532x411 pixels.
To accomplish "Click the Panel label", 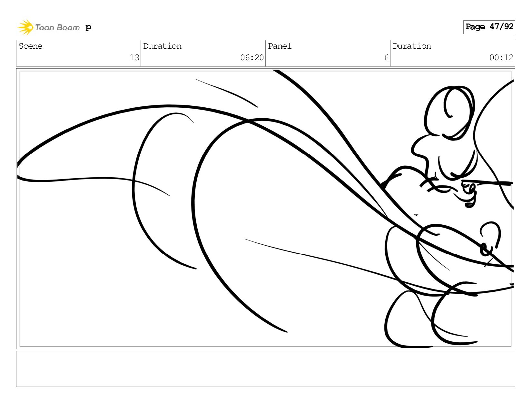I will click(x=280, y=46).
